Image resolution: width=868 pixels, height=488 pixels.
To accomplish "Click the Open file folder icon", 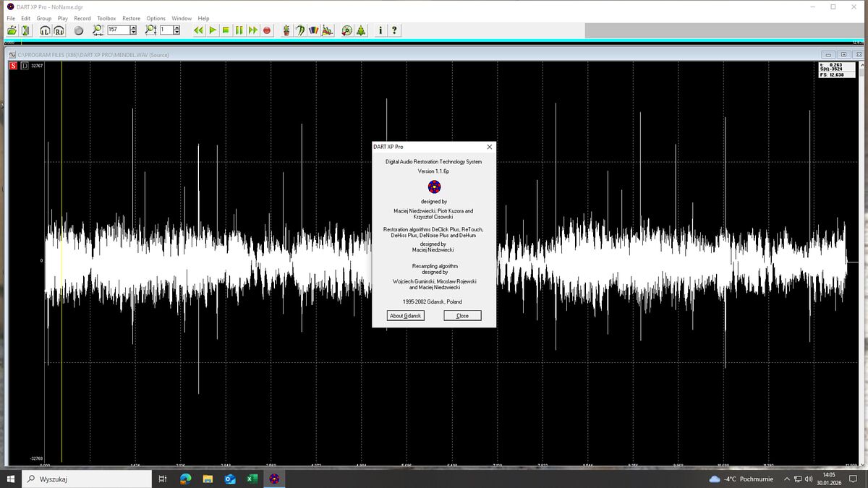I will [x=12, y=30].
